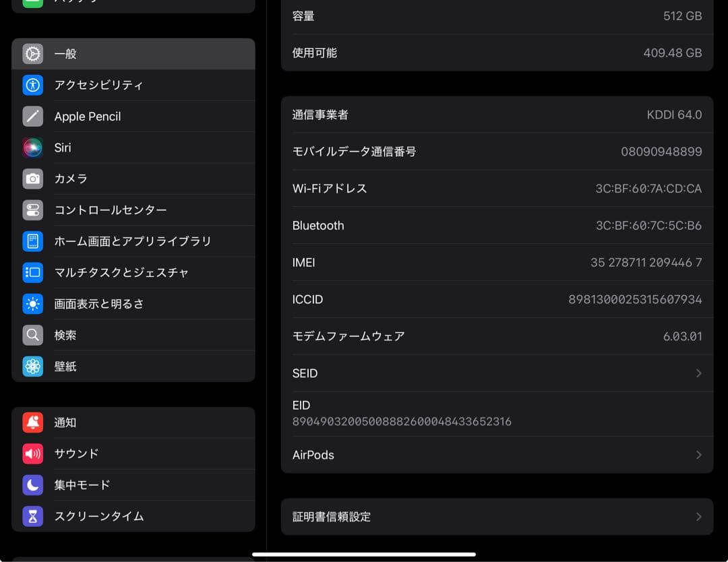Tap the General gear icon
The height and width of the screenshot is (562, 728).
click(32, 54)
